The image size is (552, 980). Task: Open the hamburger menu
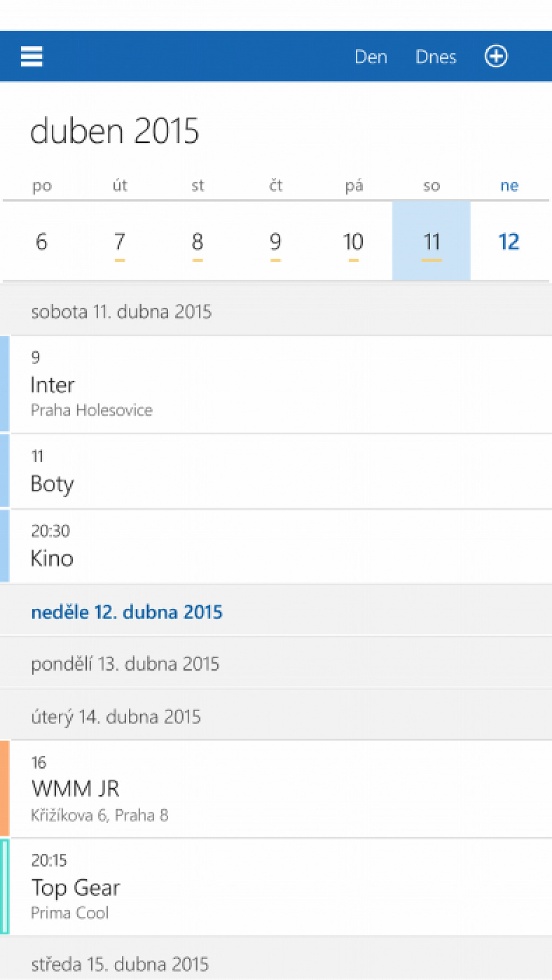click(31, 57)
